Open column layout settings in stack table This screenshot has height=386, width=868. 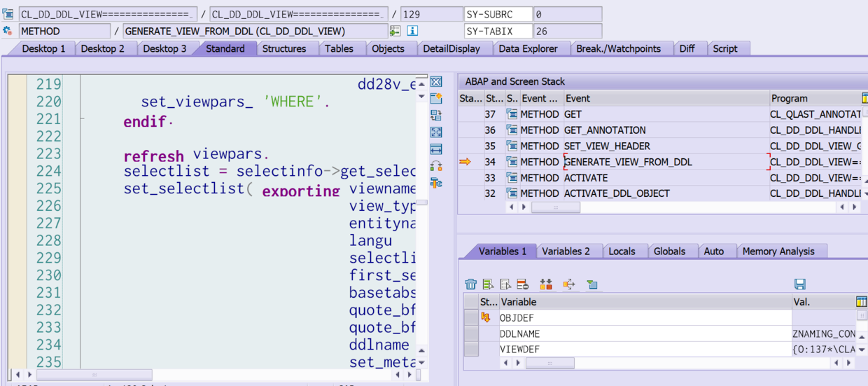(x=862, y=98)
